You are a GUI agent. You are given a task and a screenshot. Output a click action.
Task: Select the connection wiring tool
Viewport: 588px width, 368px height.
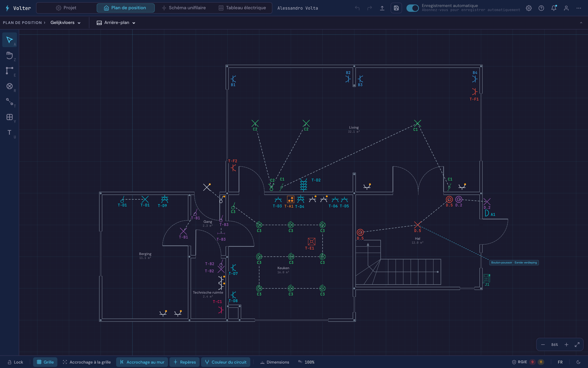click(10, 102)
